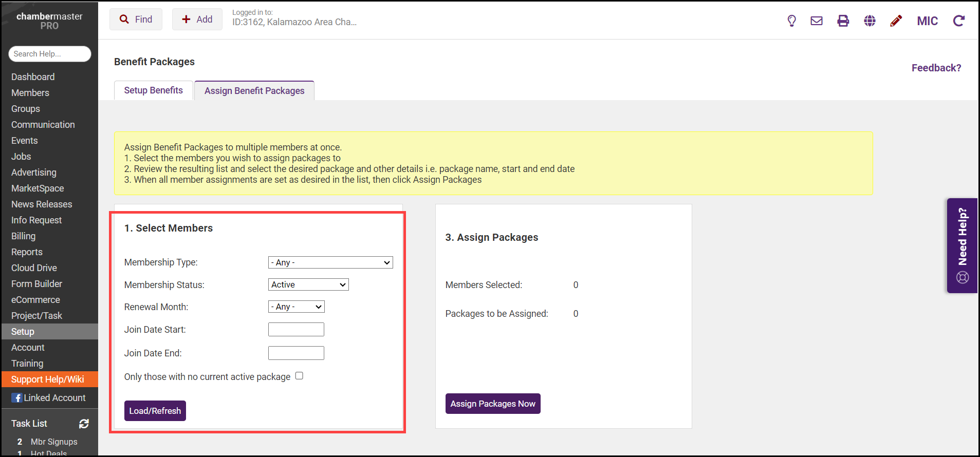
Task: Open the envelope mail icon
Action: (x=817, y=21)
